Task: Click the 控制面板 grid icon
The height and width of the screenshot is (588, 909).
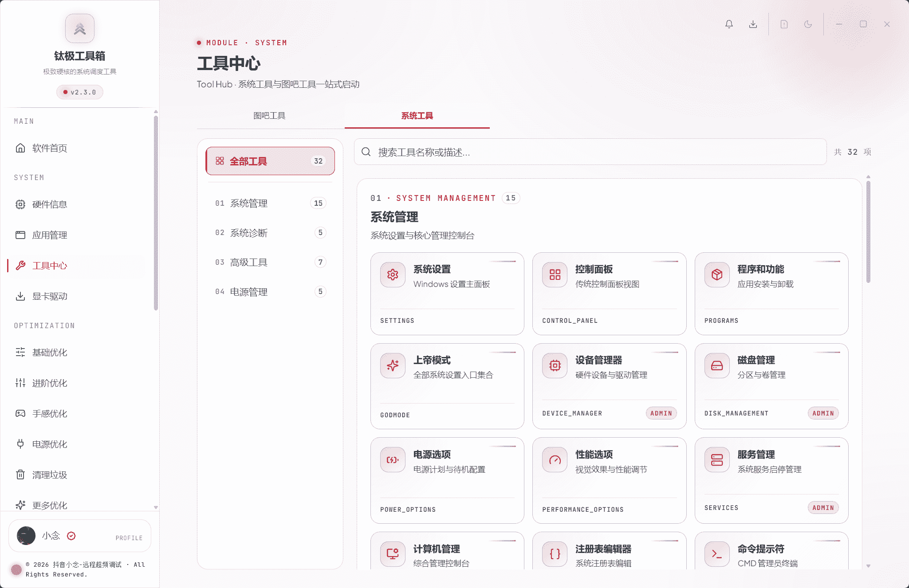Action: [x=555, y=274]
